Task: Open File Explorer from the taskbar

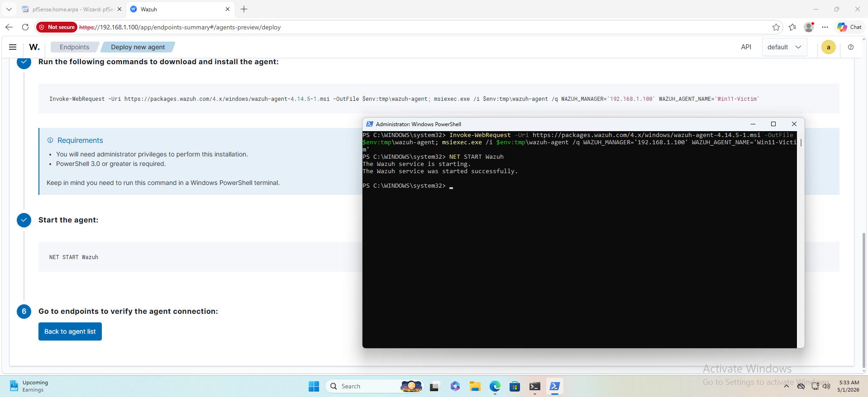Action: (475, 386)
